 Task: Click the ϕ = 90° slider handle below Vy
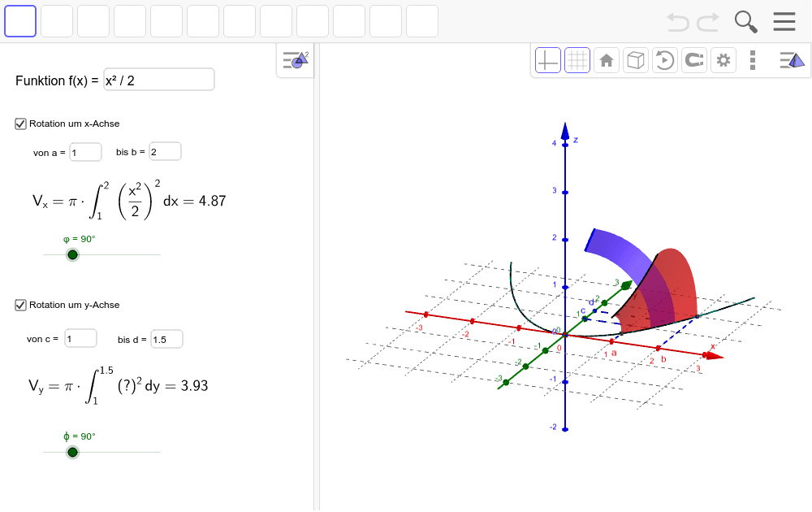(73, 453)
